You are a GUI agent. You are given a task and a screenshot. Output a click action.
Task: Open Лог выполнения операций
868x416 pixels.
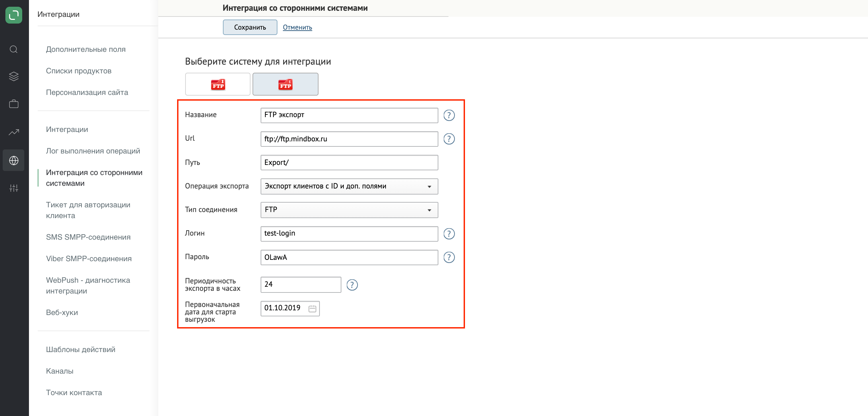coord(93,151)
